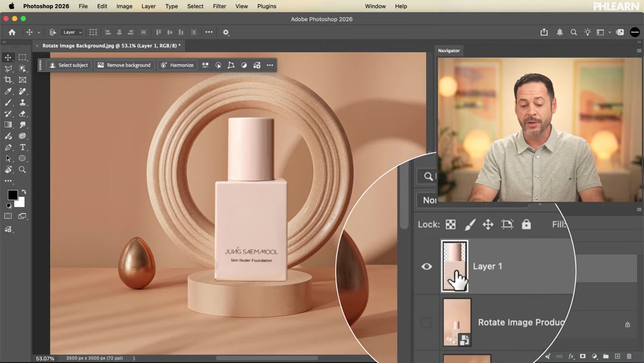Open the options bar gear settings
644x363 pixels.
coord(226,32)
